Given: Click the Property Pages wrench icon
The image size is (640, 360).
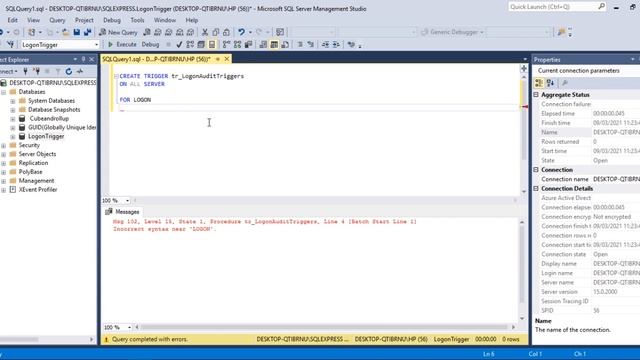Looking at the screenshot, I should (565, 83).
